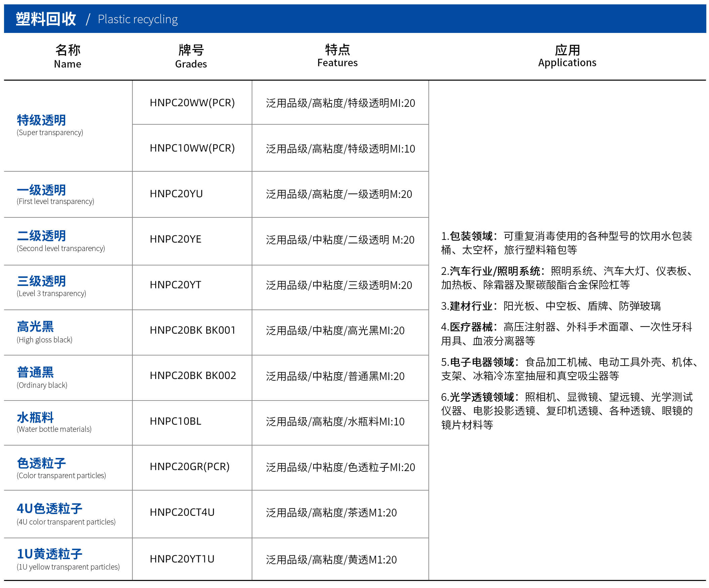Click the 应用 Applications column header
Viewport: 709px width, 588px height.
pyautogui.click(x=567, y=56)
